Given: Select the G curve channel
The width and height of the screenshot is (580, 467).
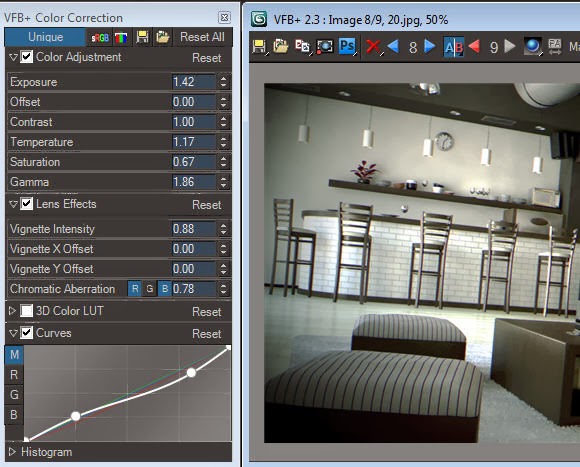Looking at the screenshot, I should (14, 395).
